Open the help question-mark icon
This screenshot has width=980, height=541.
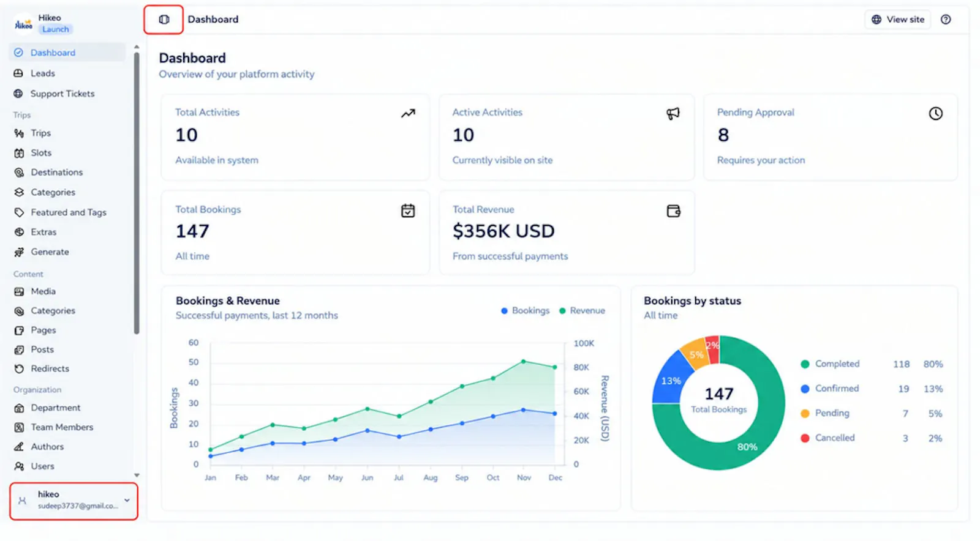(946, 20)
